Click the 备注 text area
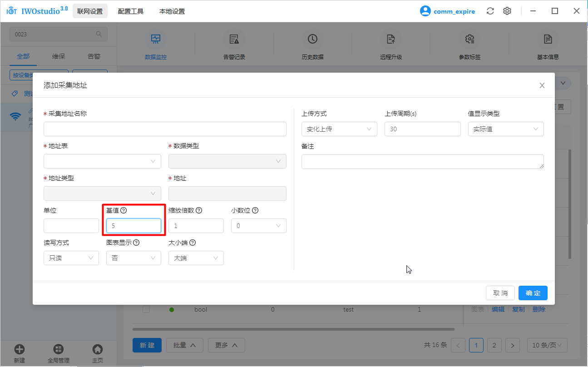The image size is (588, 367). click(x=422, y=162)
